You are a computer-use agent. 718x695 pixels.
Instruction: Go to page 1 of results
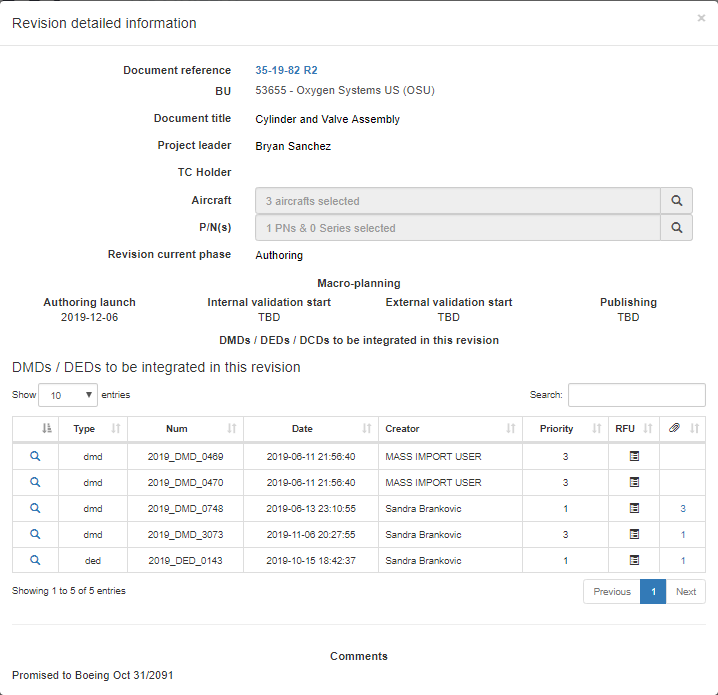coord(652,591)
